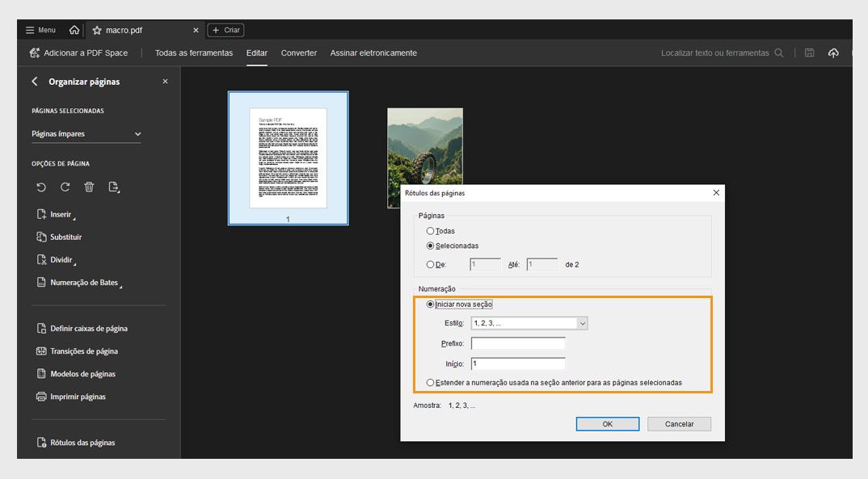Click the delete pages trash icon
The image size is (868, 479).
(x=89, y=187)
